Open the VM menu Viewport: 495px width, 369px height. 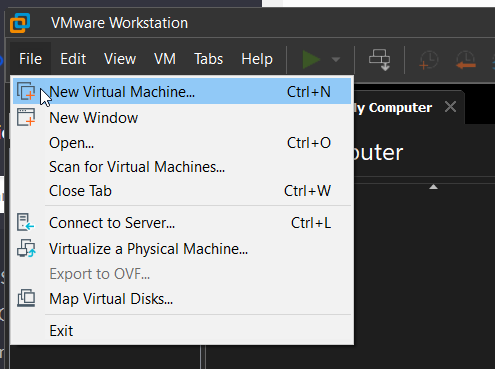pos(165,59)
